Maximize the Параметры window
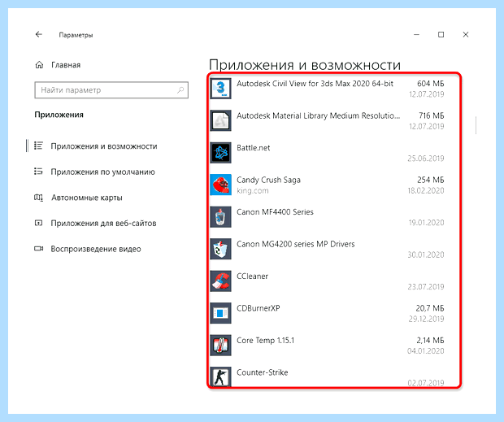Screen dimensions: 504x422 (x=441, y=35)
